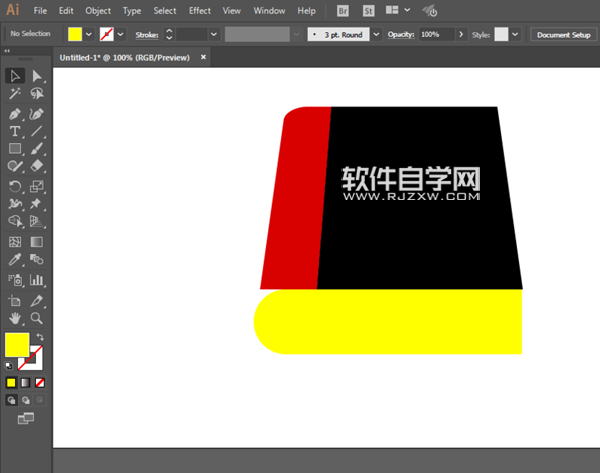This screenshot has width=600, height=473.
Task: Select the Symbol Sprayer tool
Action: (15, 280)
